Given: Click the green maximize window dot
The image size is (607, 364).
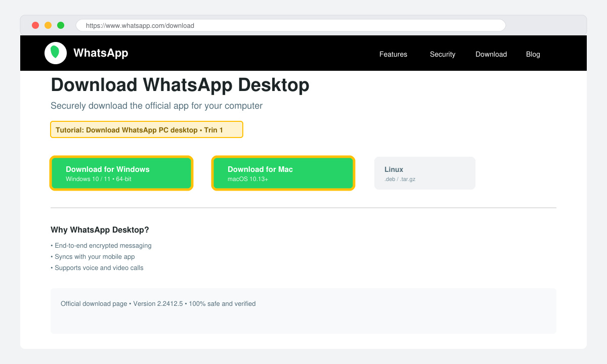Looking at the screenshot, I should coord(61,25).
